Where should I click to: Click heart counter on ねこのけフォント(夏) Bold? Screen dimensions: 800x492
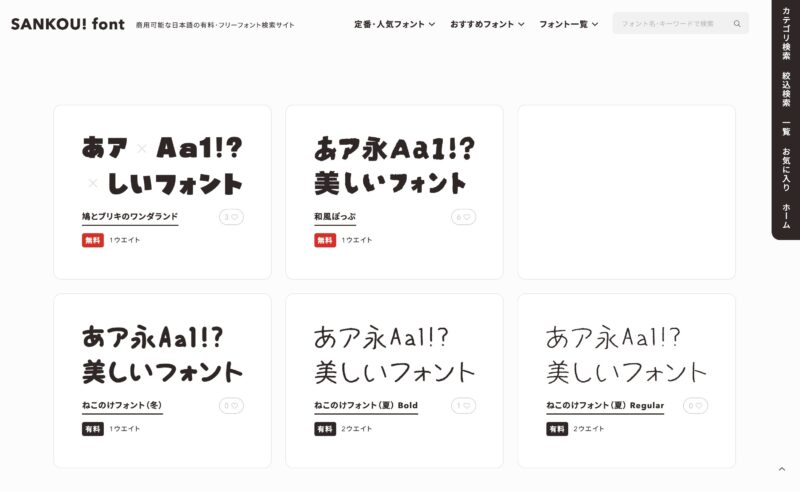[464, 406]
